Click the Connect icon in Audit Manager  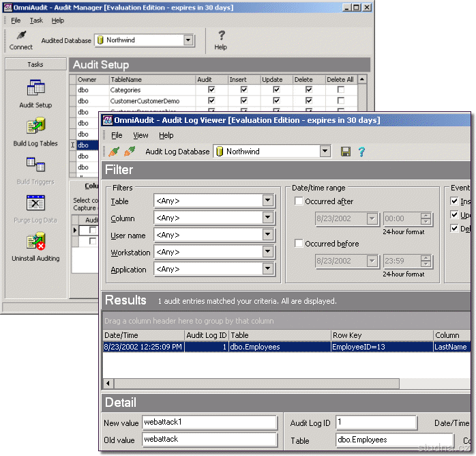(20, 35)
